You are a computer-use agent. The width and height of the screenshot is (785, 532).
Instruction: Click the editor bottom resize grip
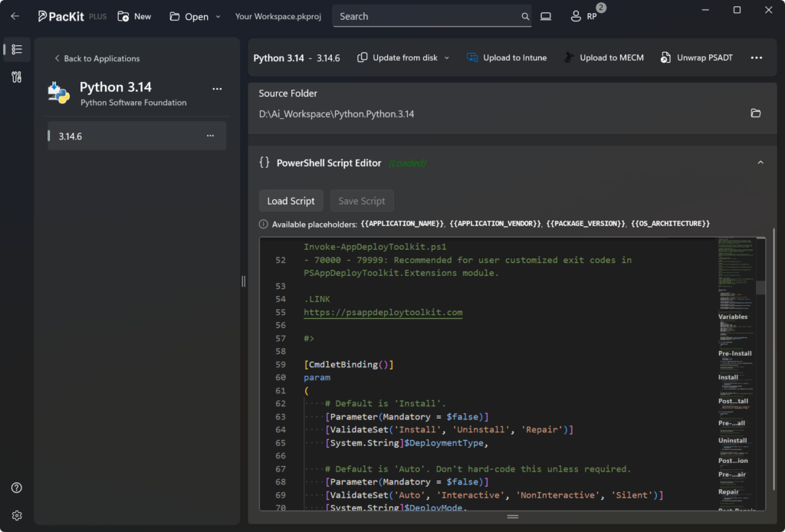point(513,517)
